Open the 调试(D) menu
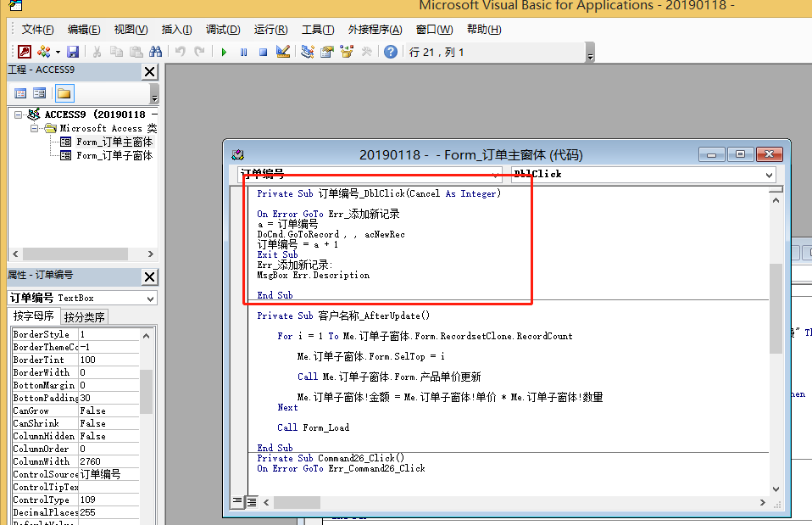This screenshot has width=812, height=525. point(223,30)
